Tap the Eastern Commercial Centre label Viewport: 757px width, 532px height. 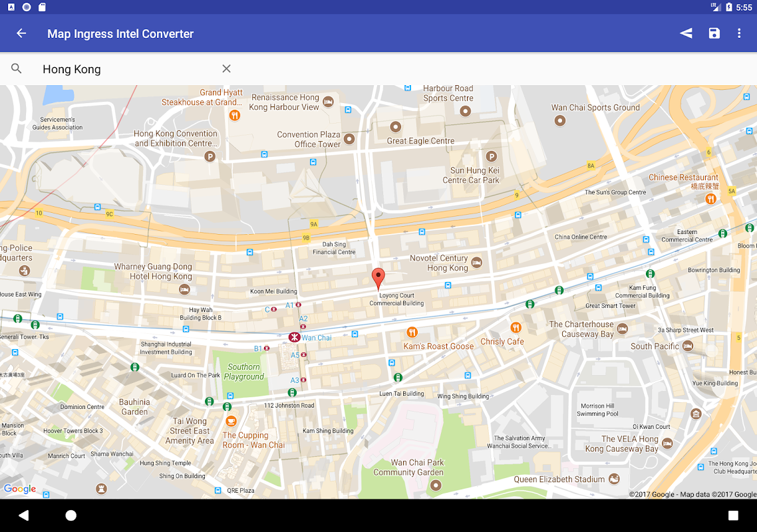[x=686, y=235]
